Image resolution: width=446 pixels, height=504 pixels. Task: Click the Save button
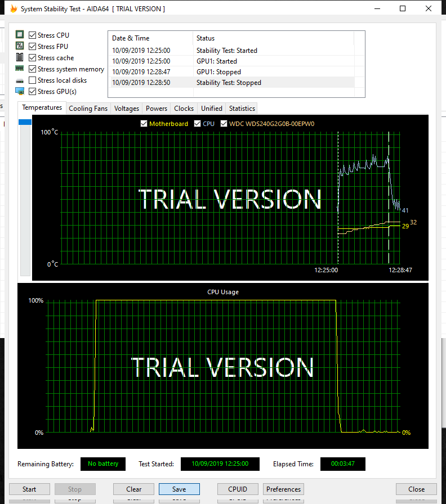[179, 489]
